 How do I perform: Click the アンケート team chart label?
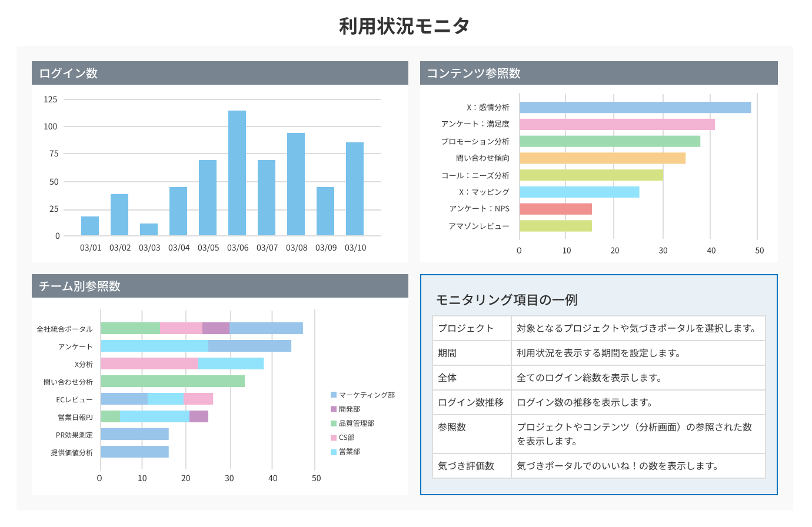pos(75,346)
